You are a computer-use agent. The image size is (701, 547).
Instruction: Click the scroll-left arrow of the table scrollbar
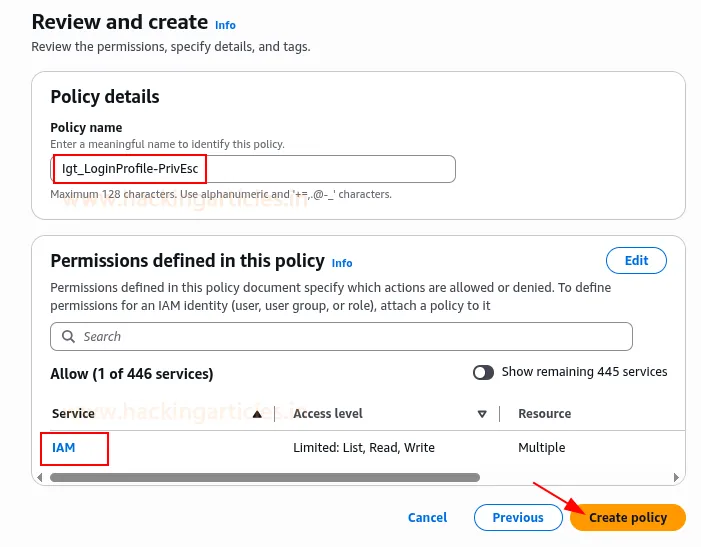(x=41, y=478)
